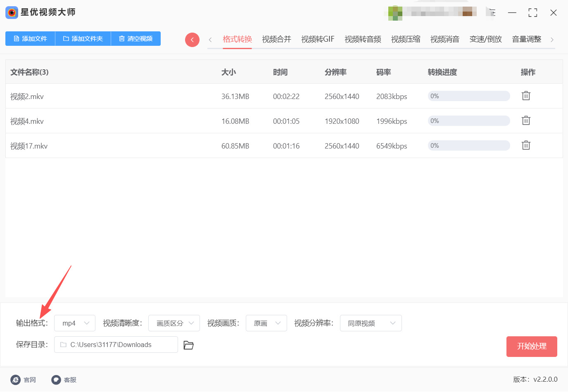Click the red circular back arrow button
Image resolution: width=568 pixels, height=392 pixels.
coord(192,40)
